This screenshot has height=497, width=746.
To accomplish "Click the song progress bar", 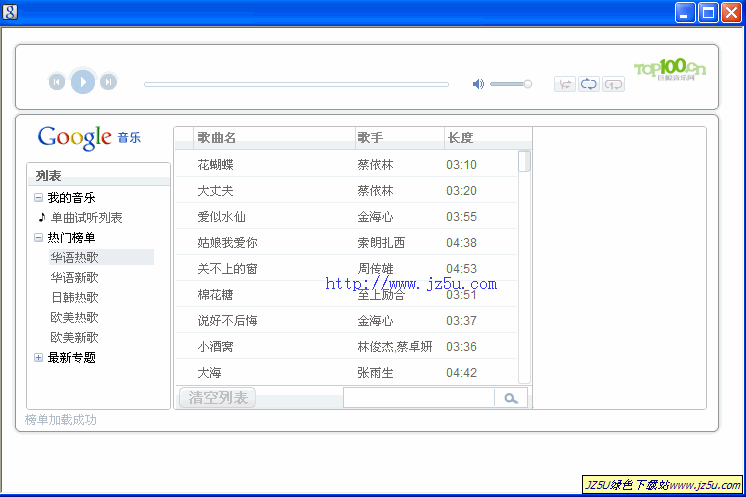I will tap(296, 84).
